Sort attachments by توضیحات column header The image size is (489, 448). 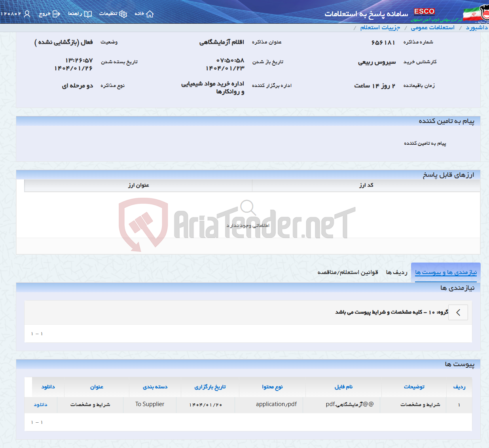coord(414,387)
